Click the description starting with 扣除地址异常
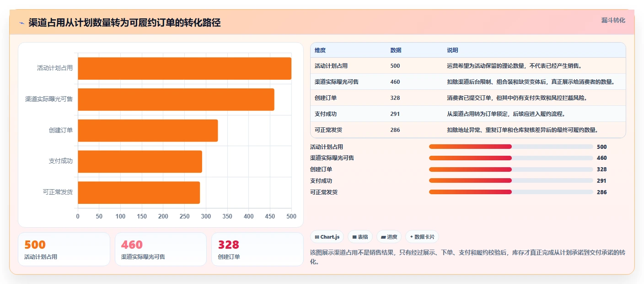Viewport: 644px width, 284px height. (523, 130)
